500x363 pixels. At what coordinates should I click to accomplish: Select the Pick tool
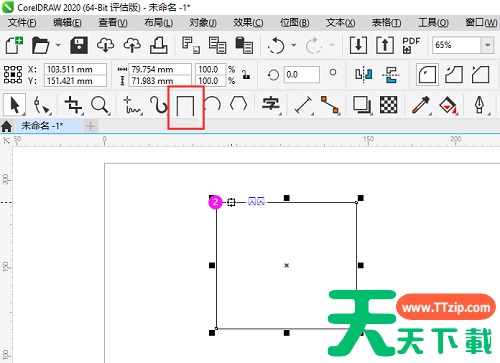click(14, 105)
